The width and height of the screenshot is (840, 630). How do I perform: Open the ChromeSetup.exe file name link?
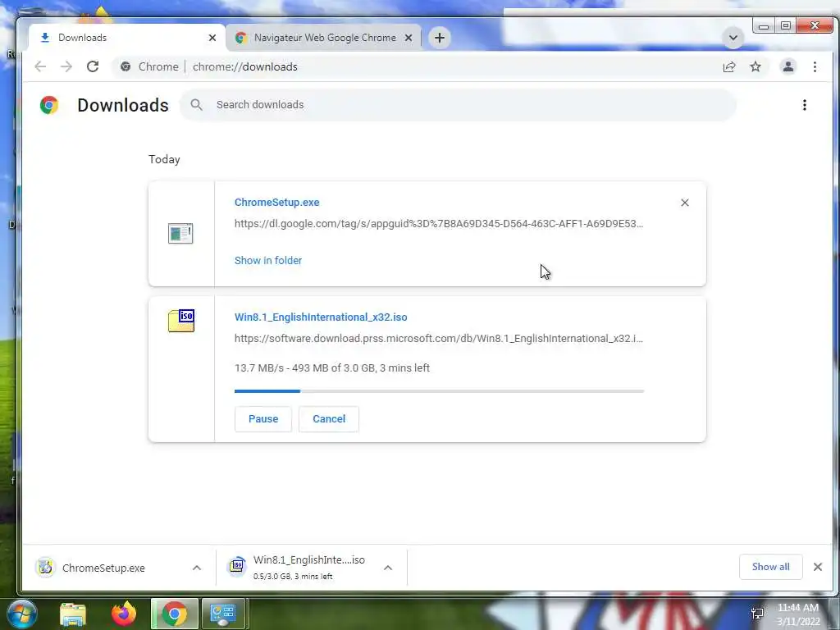pos(277,203)
